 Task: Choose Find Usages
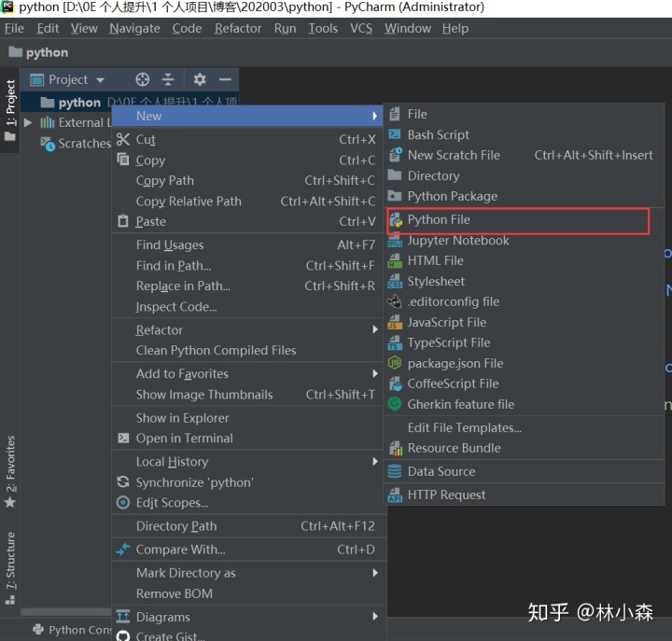click(x=249, y=244)
